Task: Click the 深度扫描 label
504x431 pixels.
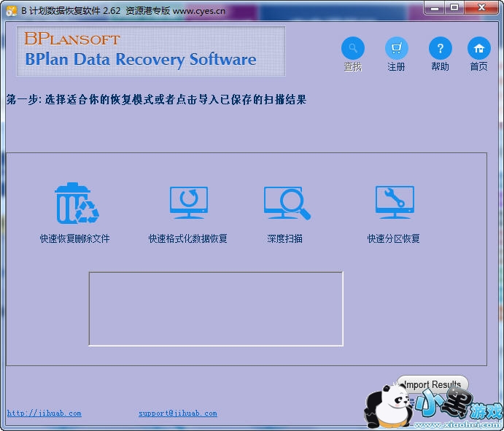Action: (x=284, y=238)
